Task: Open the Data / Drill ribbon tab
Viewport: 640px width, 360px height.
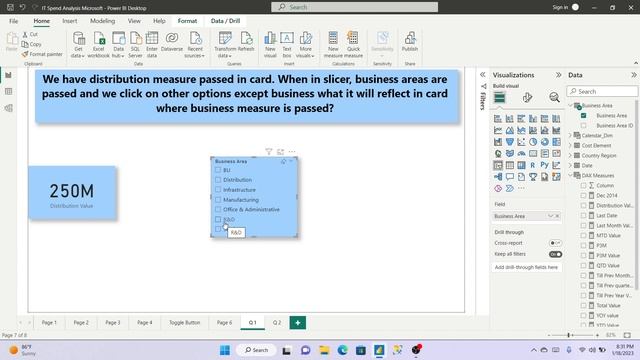Action: pyautogui.click(x=225, y=21)
